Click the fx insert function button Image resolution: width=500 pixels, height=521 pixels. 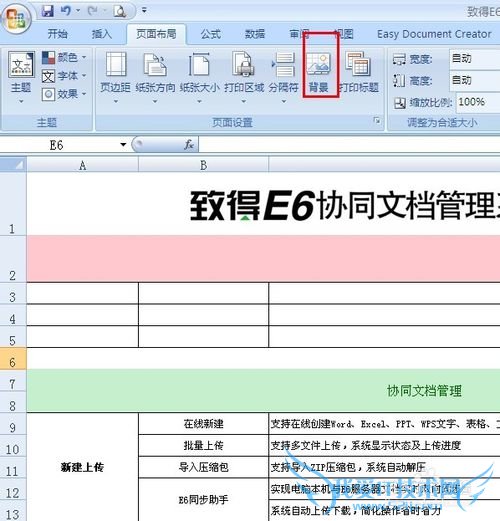(x=189, y=145)
